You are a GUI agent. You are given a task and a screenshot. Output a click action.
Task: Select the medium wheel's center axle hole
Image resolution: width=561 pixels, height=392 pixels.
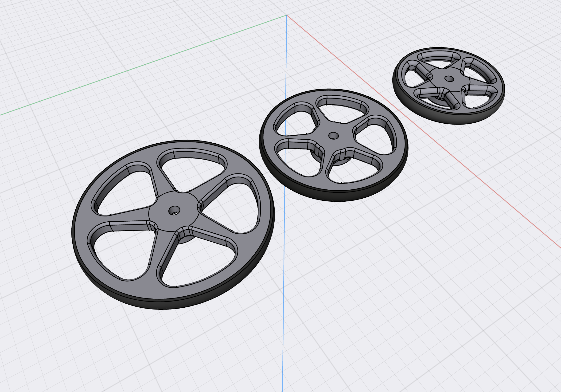[333, 135]
